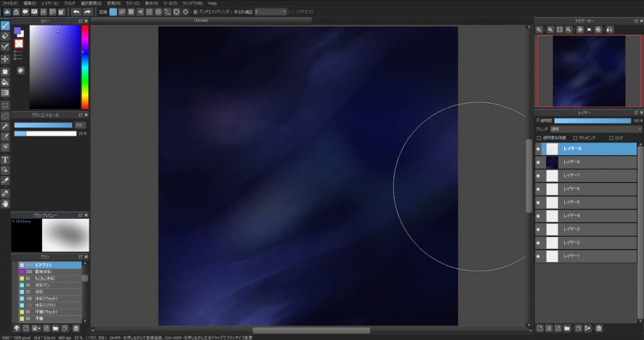Open the Help menu
This screenshot has height=340, width=644.
click(213, 3)
